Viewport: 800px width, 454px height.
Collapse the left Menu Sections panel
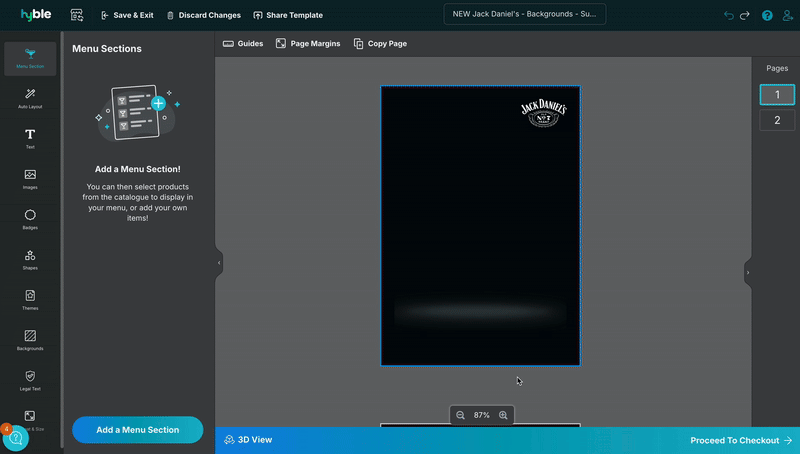(x=219, y=263)
